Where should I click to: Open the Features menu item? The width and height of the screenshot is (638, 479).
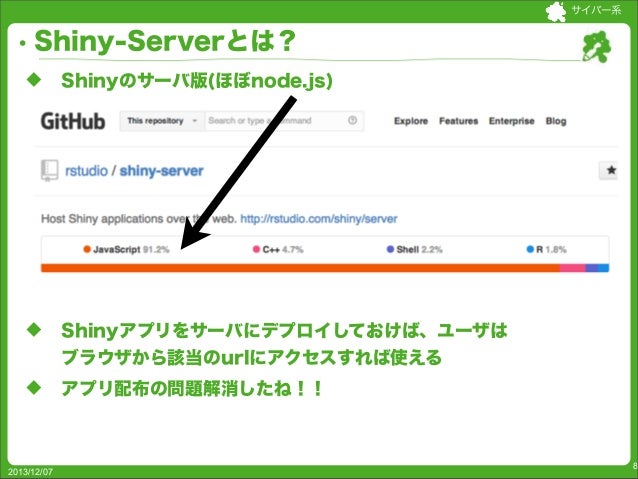coord(459,121)
